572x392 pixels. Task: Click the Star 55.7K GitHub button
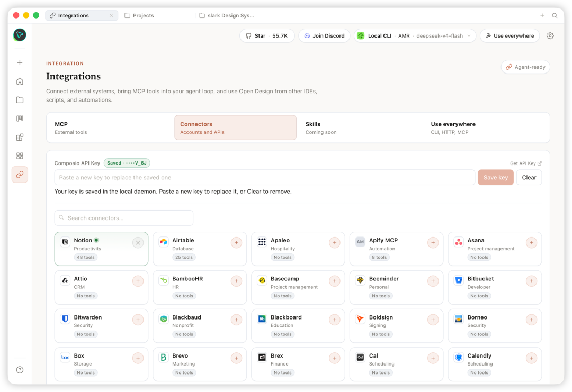point(267,35)
